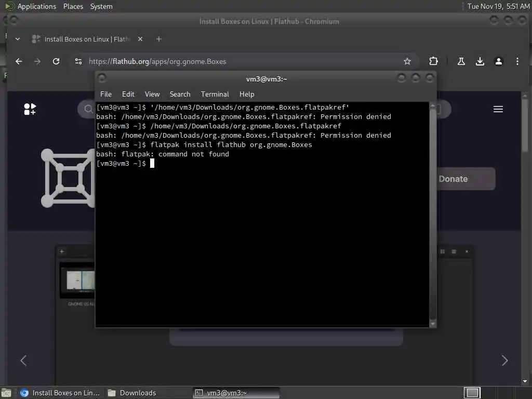Reload the Flathub page
The image size is (532, 399).
coord(56,61)
